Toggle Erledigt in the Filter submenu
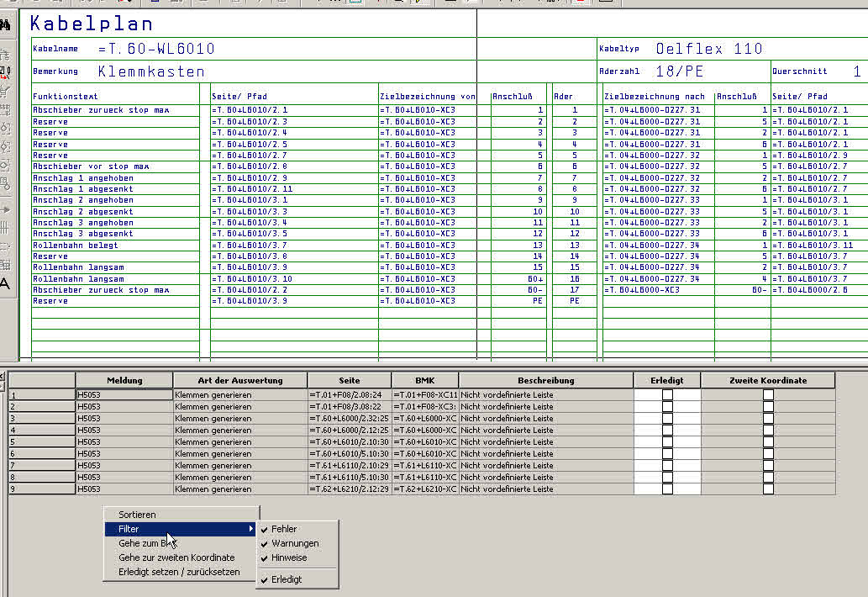The image size is (868, 597). point(297,579)
